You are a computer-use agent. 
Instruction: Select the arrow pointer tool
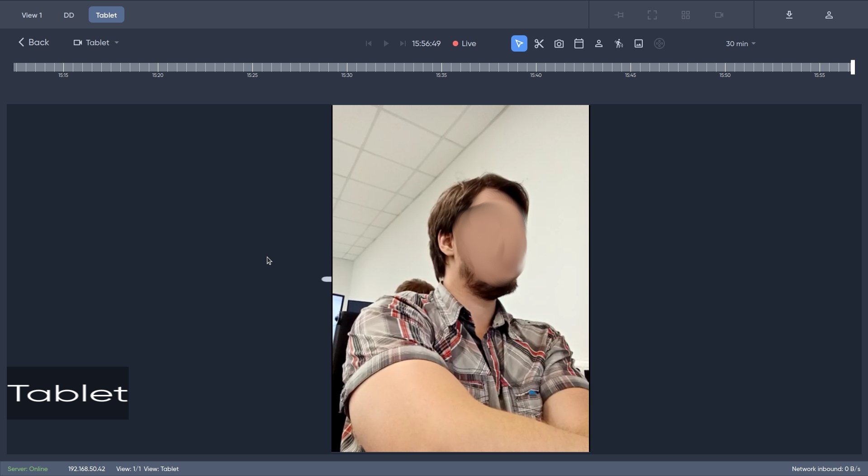pos(519,43)
